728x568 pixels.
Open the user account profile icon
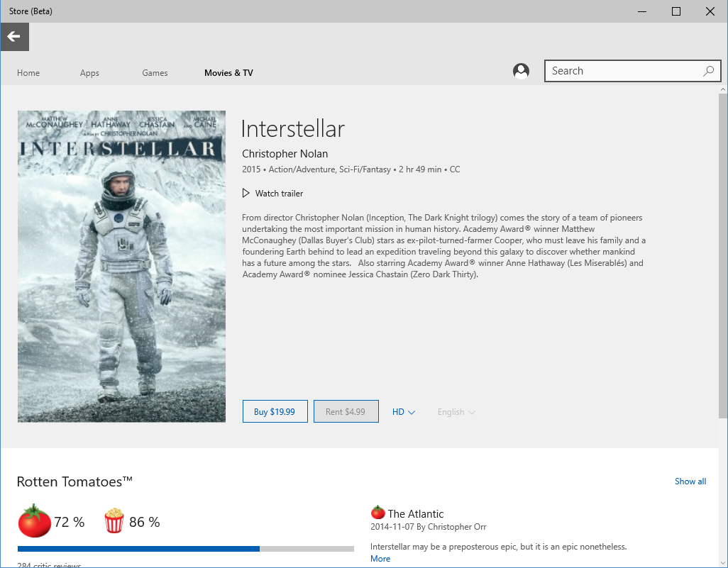pos(521,71)
